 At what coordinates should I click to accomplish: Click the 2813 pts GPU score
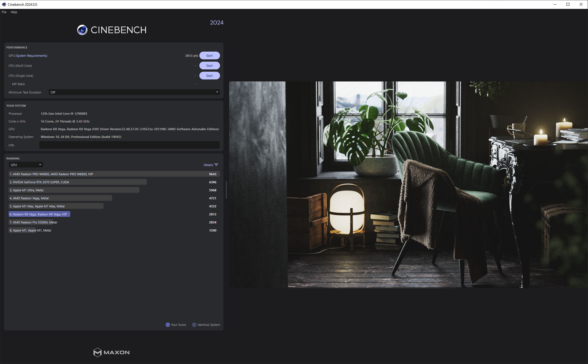pyautogui.click(x=192, y=56)
